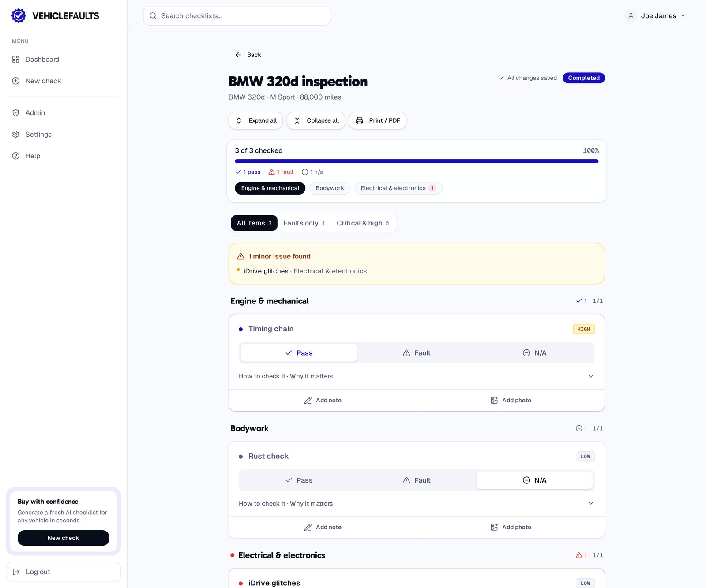This screenshot has width=706, height=588.
Task: Mark Rust check as Fault
Action: (417, 480)
